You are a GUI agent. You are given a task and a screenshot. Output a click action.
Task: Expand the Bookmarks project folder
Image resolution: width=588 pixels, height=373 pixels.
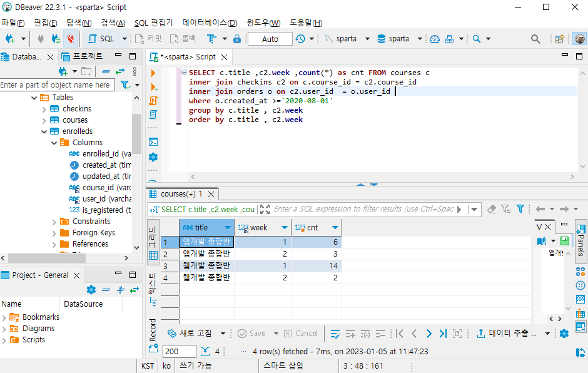pyautogui.click(x=4, y=318)
